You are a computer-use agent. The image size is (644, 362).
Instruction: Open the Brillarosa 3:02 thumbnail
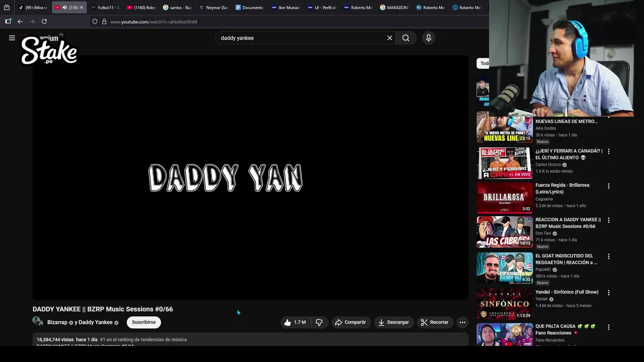point(505,198)
